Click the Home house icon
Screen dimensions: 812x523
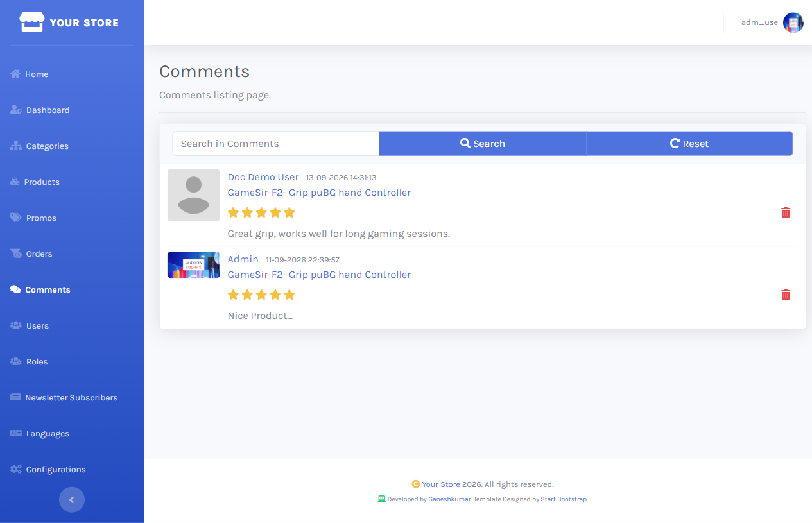15,74
